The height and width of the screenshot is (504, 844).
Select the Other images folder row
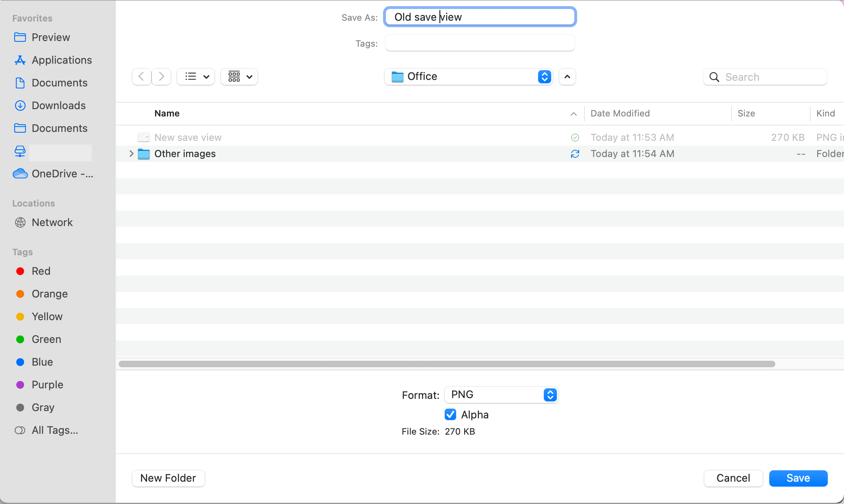click(x=480, y=154)
